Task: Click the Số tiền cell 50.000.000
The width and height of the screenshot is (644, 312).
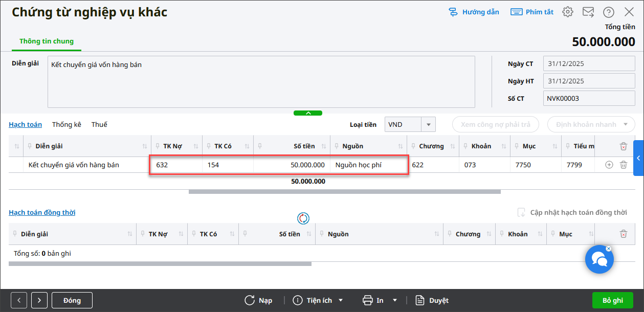Action: click(292, 165)
